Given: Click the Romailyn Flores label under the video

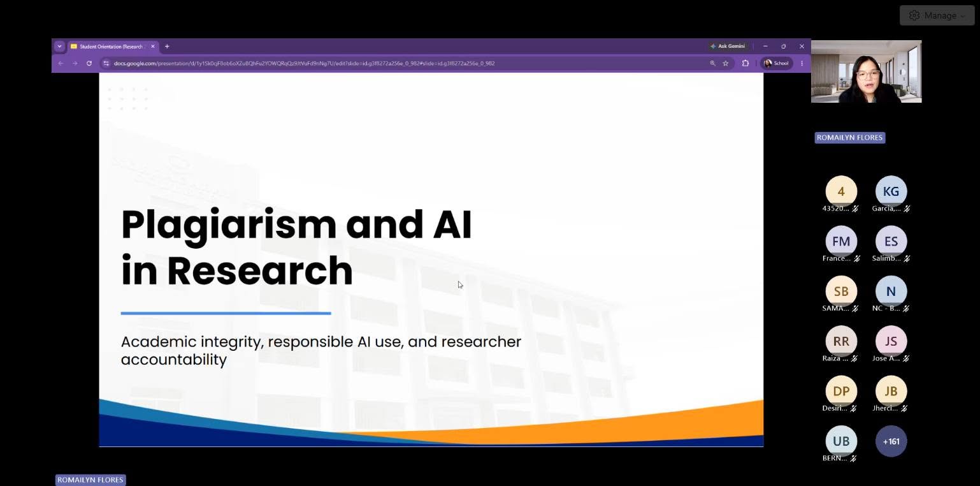Looking at the screenshot, I should point(850,138).
